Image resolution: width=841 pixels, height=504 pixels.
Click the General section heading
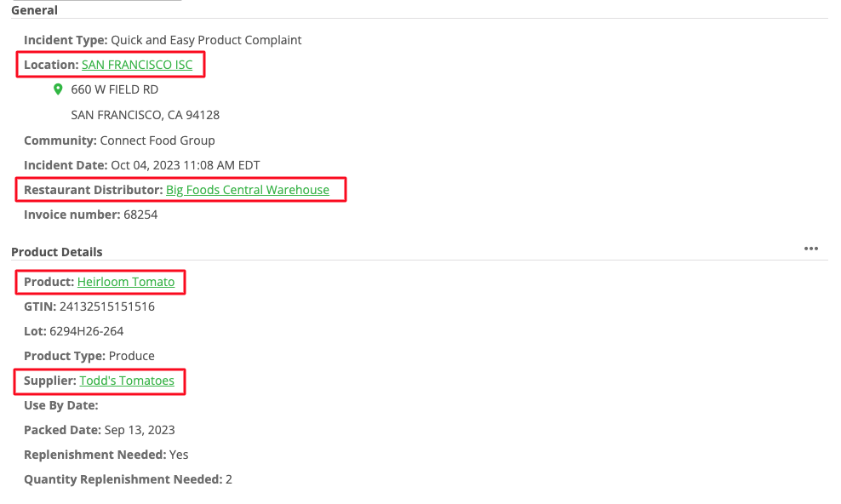click(x=34, y=10)
